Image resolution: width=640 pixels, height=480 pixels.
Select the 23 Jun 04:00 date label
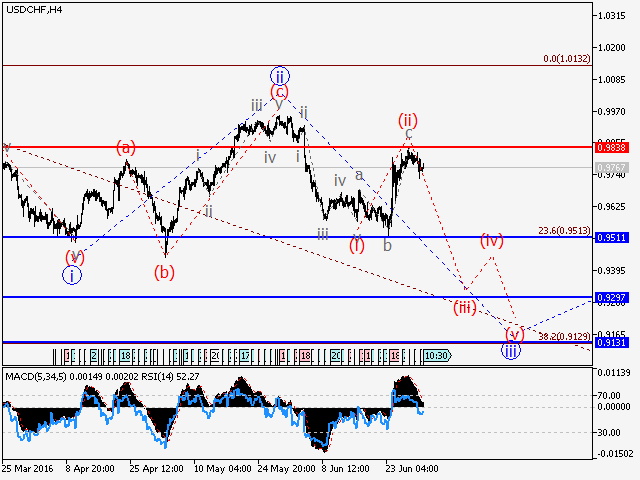click(x=412, y=468)
